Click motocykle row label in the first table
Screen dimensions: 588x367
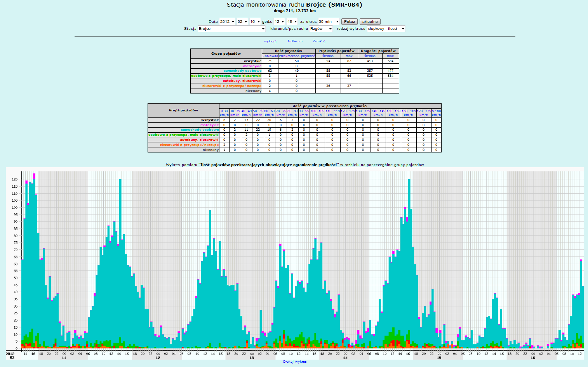pos(252,66)
